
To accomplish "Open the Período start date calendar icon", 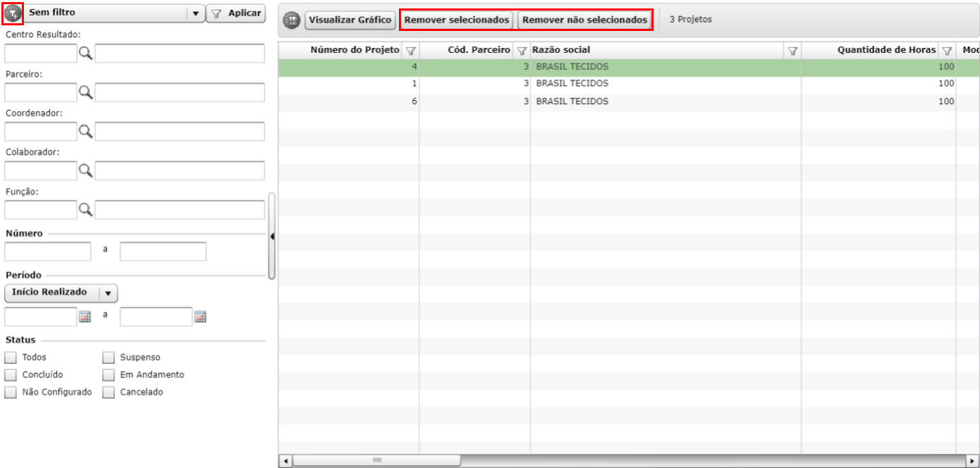I will point(85,317).
